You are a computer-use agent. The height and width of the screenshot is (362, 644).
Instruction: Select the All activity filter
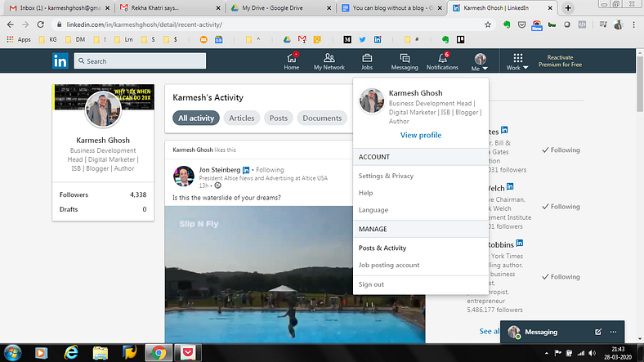(196, 118)
